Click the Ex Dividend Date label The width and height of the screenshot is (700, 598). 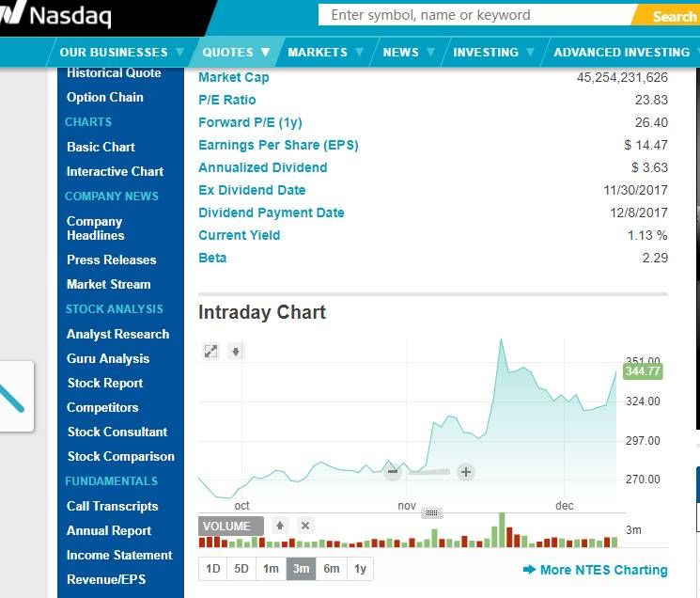coord(252,190)
